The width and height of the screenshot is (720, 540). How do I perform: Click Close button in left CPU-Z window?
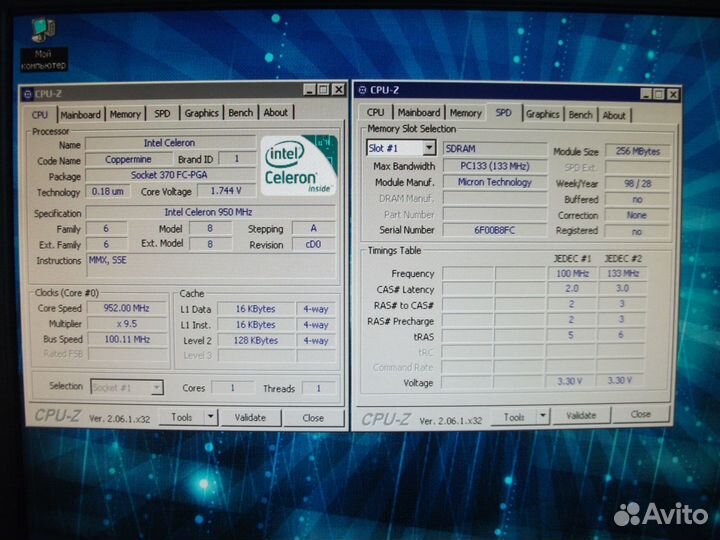(313, 418)
